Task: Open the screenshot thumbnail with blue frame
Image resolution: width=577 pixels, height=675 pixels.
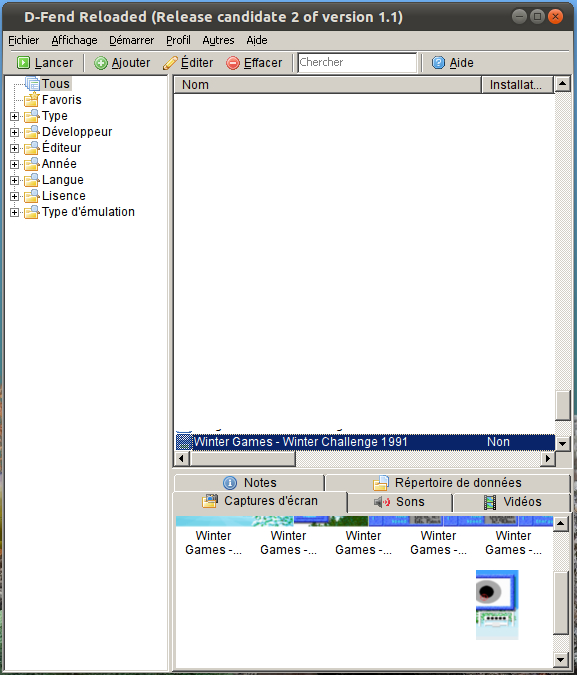Action: click(x=497, y=605)
